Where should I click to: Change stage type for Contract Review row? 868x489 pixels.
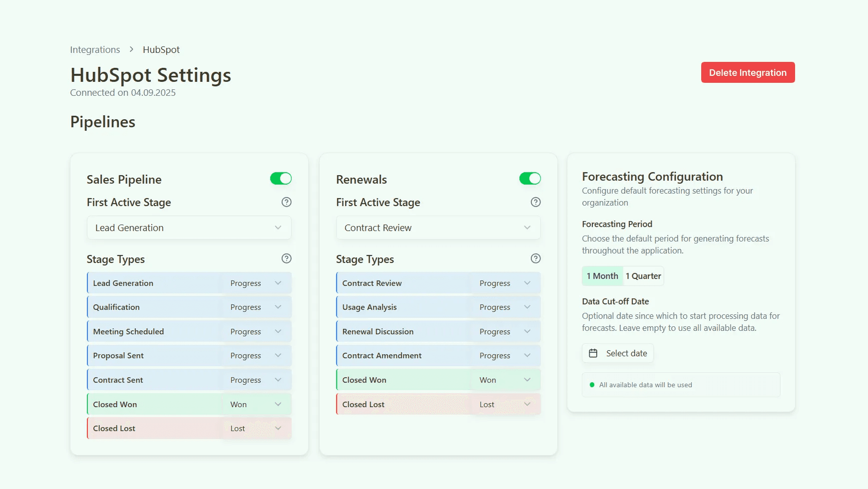[x=505, y=283]
